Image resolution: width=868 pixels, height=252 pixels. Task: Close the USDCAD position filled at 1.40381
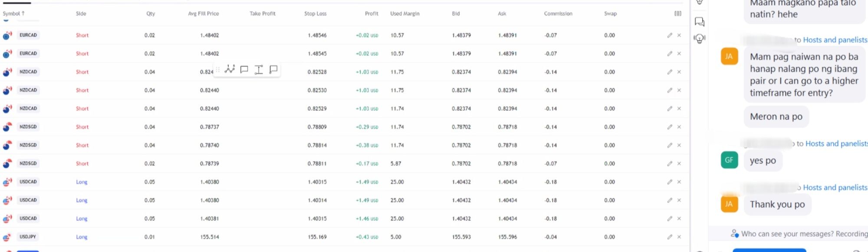(x=679, y=219)
